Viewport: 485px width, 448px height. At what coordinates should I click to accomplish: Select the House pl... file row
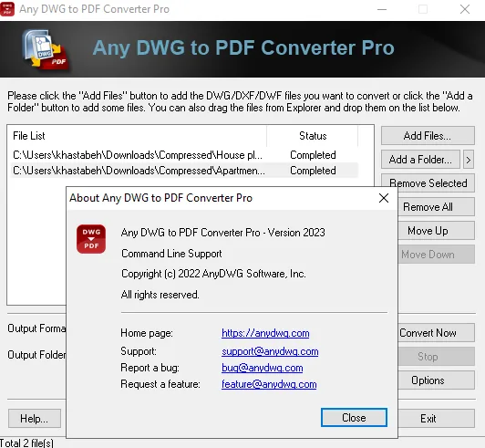click(184, 155)
